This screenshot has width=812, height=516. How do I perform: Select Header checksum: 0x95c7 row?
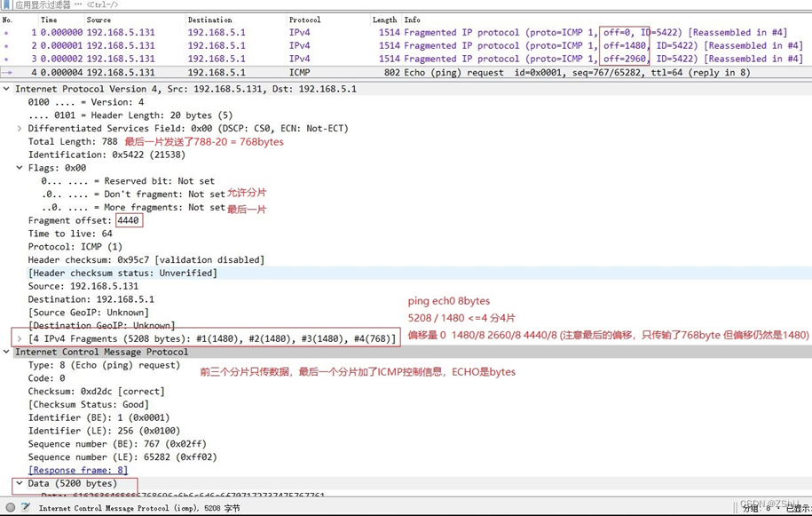[x=146, y=259]
